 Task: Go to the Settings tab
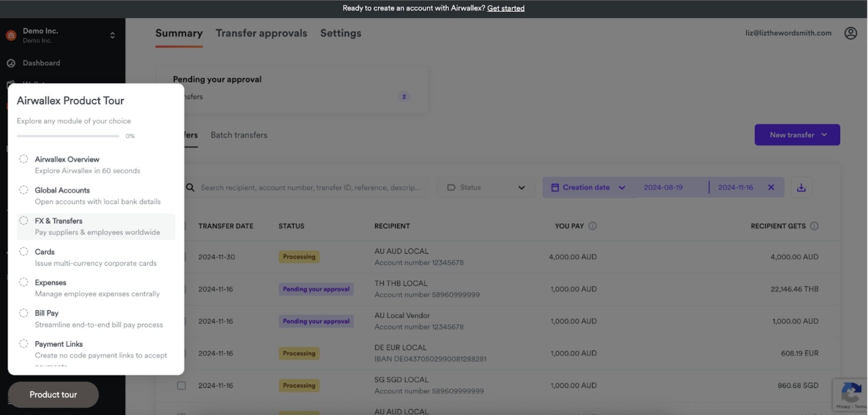point(341,33)
